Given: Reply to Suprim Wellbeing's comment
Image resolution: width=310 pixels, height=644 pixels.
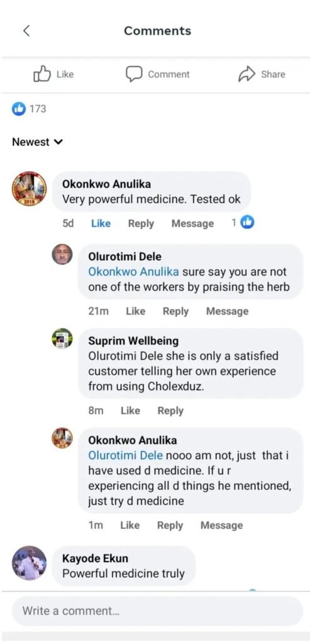Looking at the screenshot, I should pyautogui.click(x=170, y=411).
